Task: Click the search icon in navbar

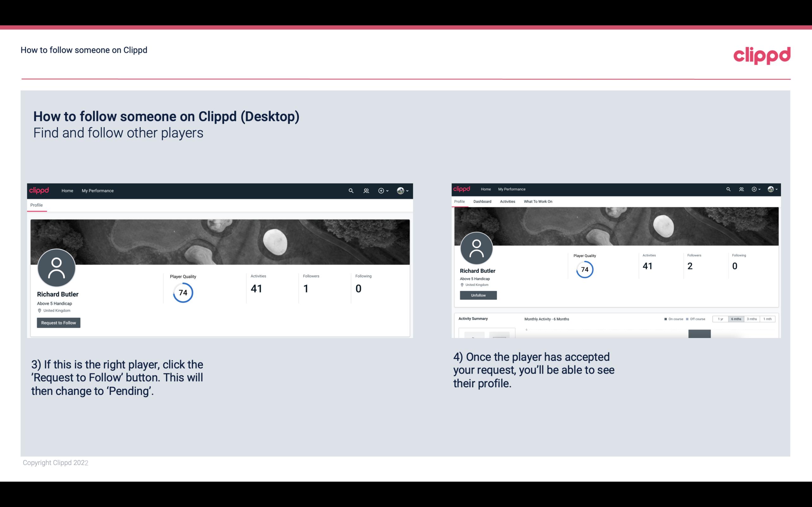Action: tap(351, 190)
